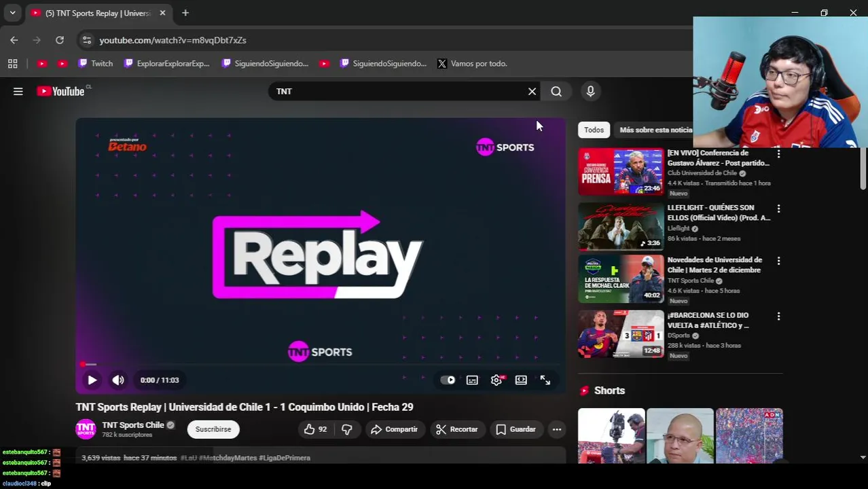Open the TNT Sports Chile channel avatar
The image size is (868, 489).
tap(86, 429)
